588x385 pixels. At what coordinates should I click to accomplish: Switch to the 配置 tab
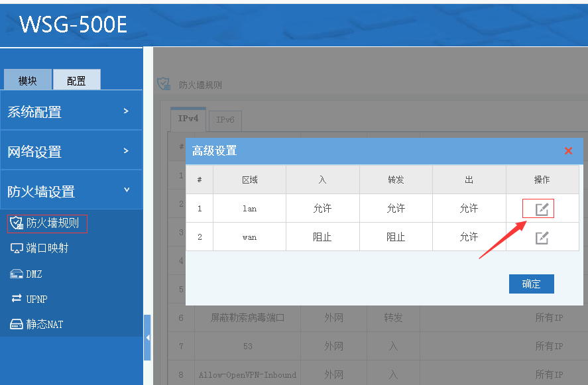(76, 80)
